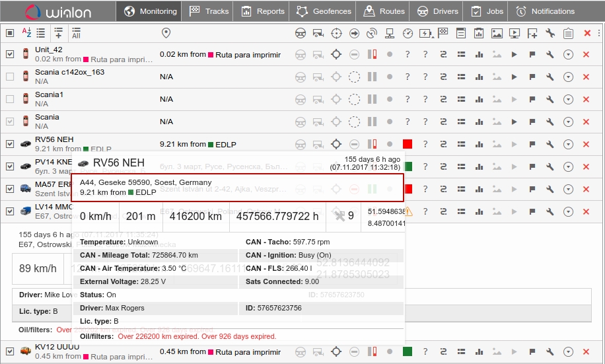Screen dimensions: 605x364
Task: Sort units alphabetically with A-Z icon
Action: (26, 33)
